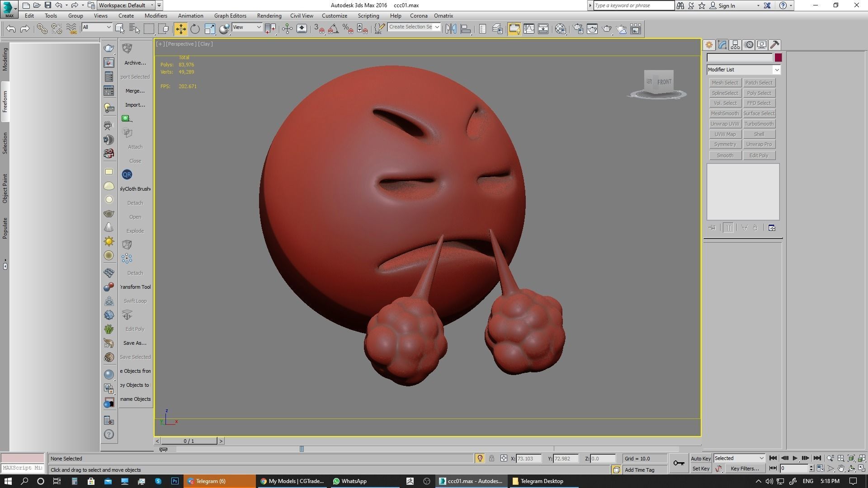Click the object color swatch
Image resolution: width=868 pixels, height=488 pixels.
(x=778, y=57)
